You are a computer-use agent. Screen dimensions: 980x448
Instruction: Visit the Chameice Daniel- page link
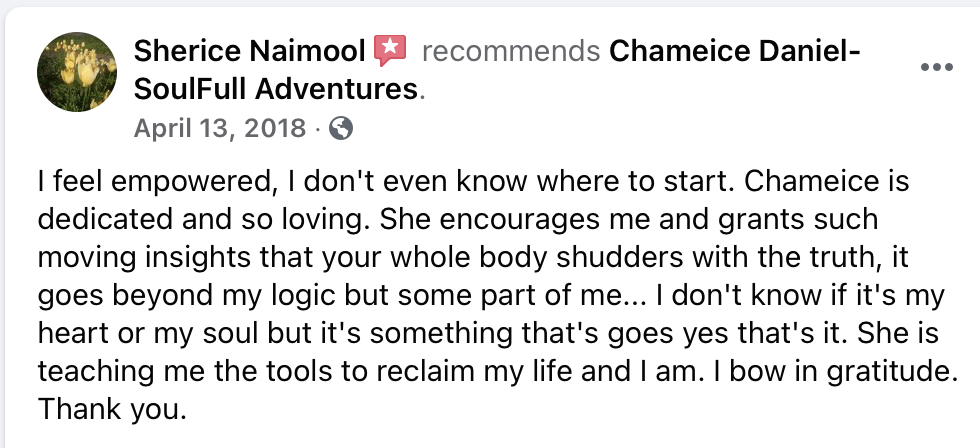[735, 51]
